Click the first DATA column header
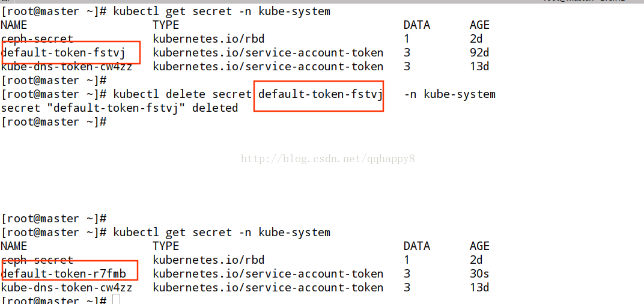 point(416,25)
